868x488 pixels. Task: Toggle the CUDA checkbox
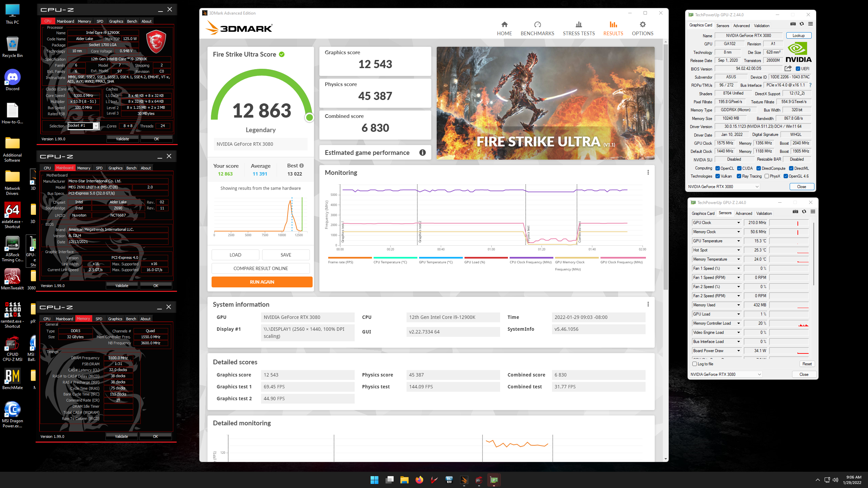pos(739,168)
